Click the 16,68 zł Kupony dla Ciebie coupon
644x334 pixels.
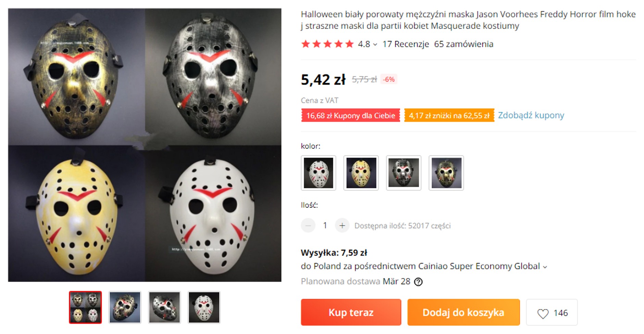coord(350,116)
